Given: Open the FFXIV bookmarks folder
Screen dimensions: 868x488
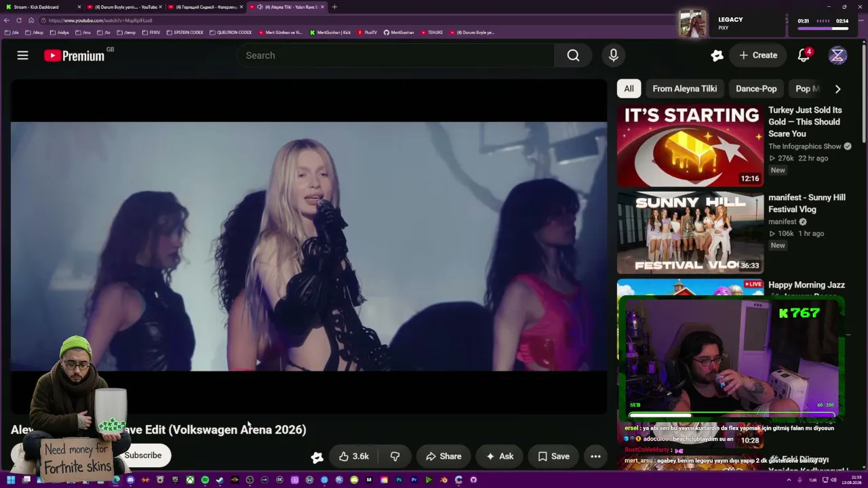Looking at the screenshot, I should click(x=151, y=33).
